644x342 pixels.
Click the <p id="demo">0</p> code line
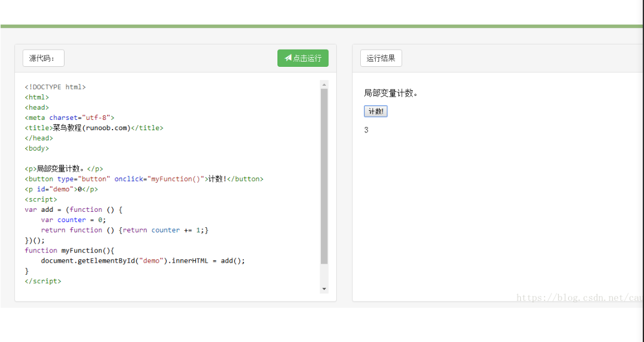[61, 189]
